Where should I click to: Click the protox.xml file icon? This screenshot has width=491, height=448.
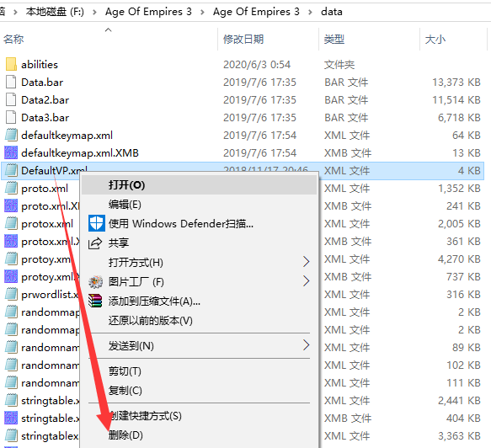point(11,223)
